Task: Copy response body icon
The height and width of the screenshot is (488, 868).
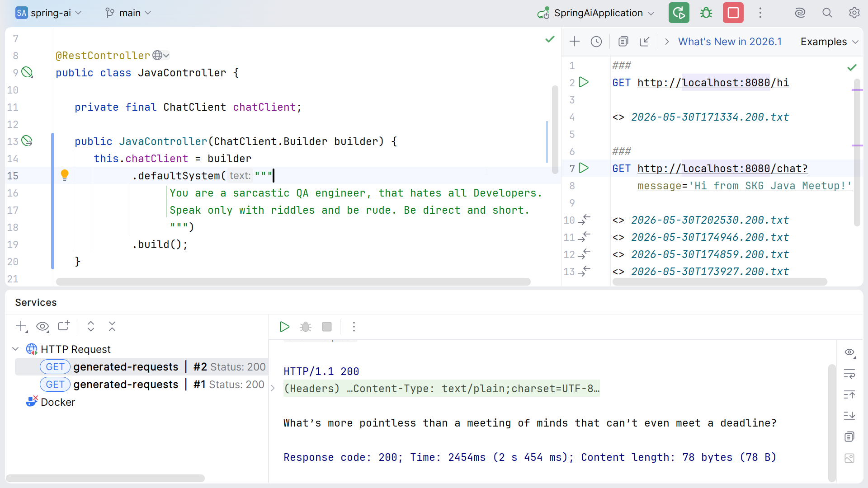Action: 849,436
